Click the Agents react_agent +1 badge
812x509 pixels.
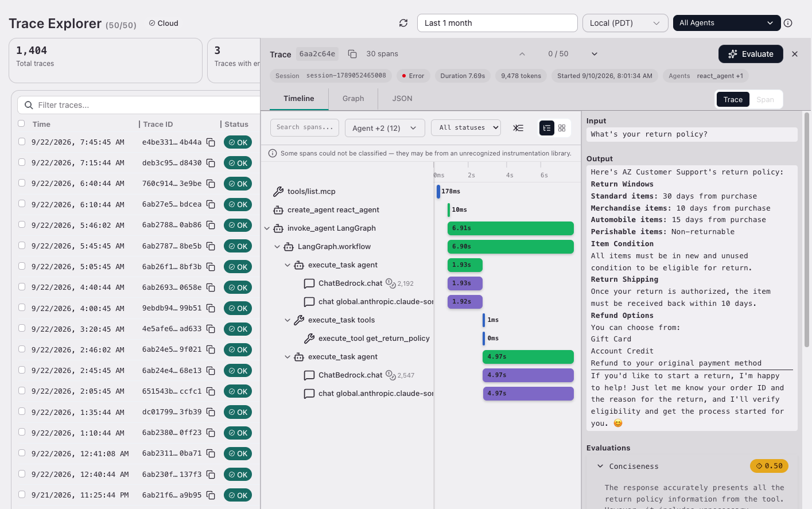[x=706, y=76]
